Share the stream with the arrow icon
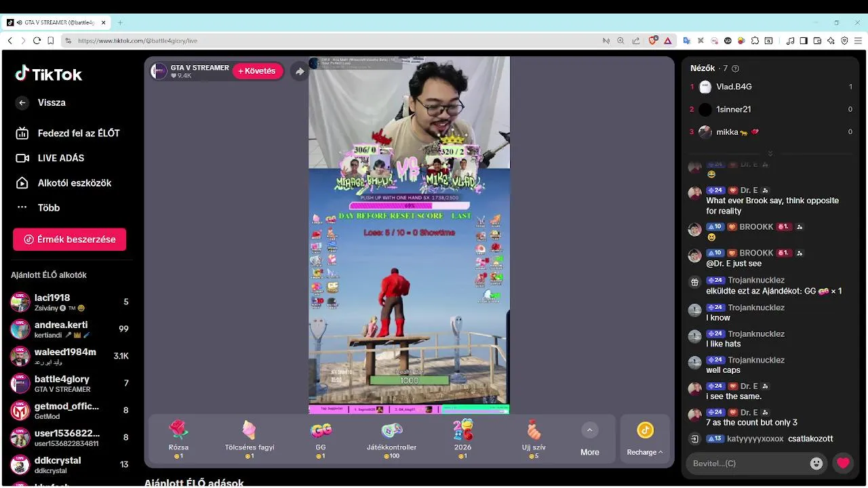 300,71
